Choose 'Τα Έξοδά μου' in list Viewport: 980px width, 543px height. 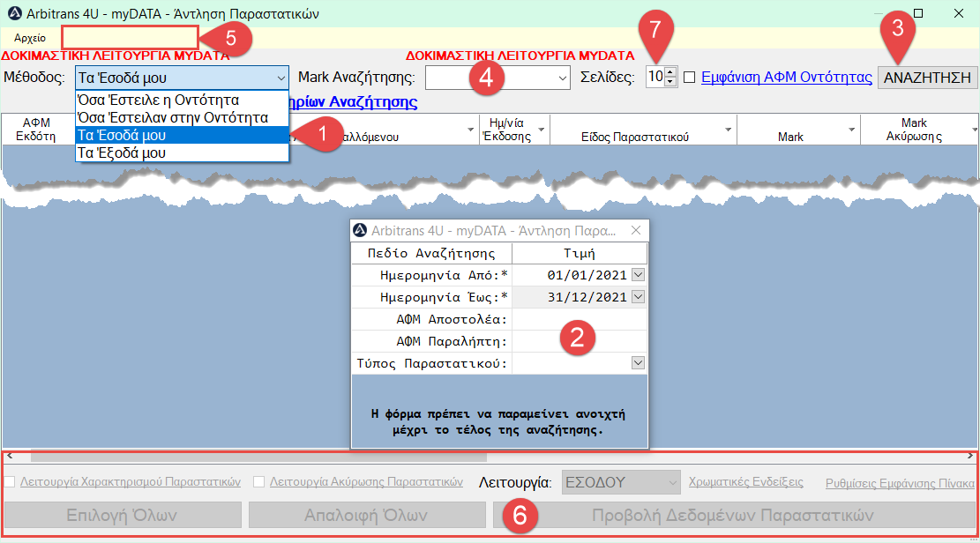(182, 152)
